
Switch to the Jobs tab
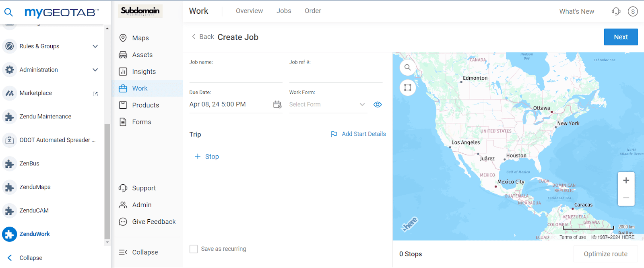click(x=284, y=11)
